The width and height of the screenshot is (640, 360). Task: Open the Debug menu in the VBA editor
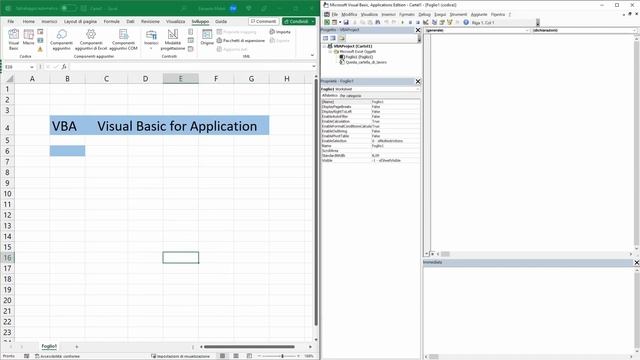(x=424, y=14)
